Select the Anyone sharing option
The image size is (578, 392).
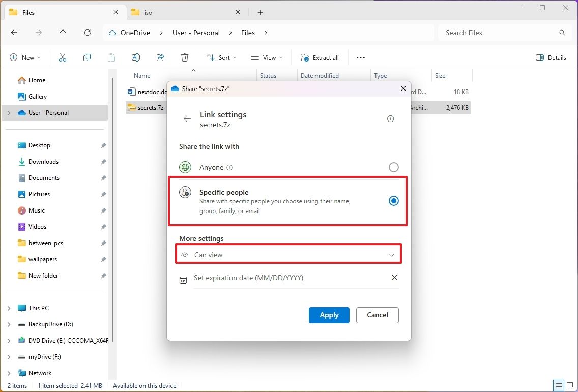(x=393, y=167)
